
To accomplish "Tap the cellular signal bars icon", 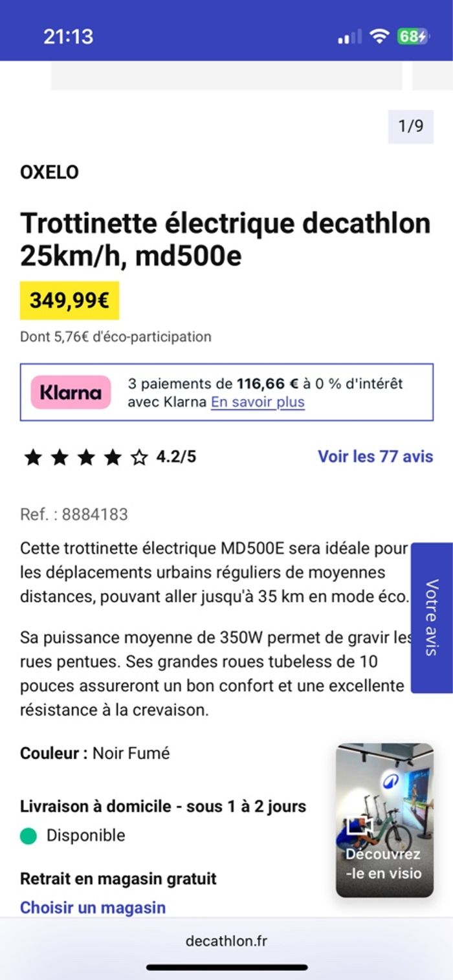I will [348, 38].
